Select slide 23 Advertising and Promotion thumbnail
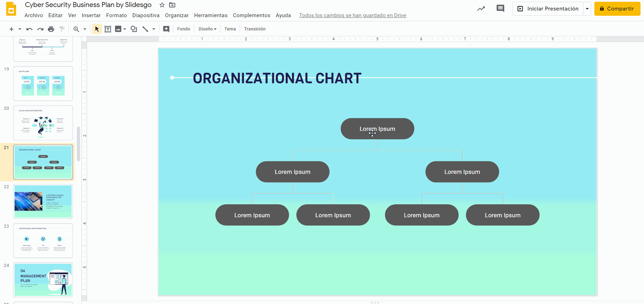The width and height of the screenshot is (644, 304). tap(43, 241)
